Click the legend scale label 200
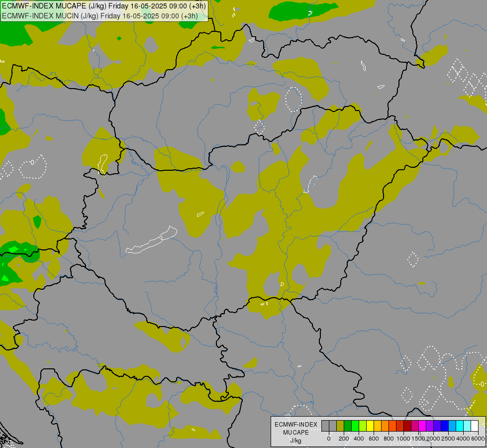This screenshot has width=487, height=448. [344, 439]
